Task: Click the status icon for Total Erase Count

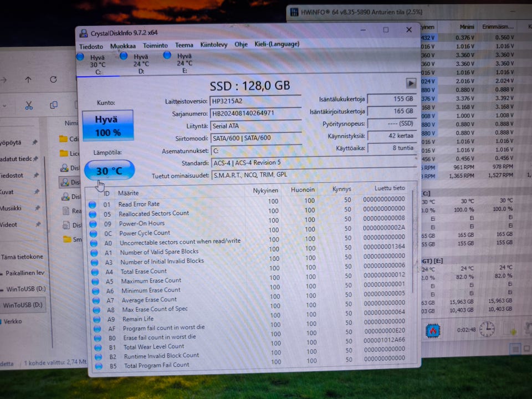Action: tap(95, 272)
